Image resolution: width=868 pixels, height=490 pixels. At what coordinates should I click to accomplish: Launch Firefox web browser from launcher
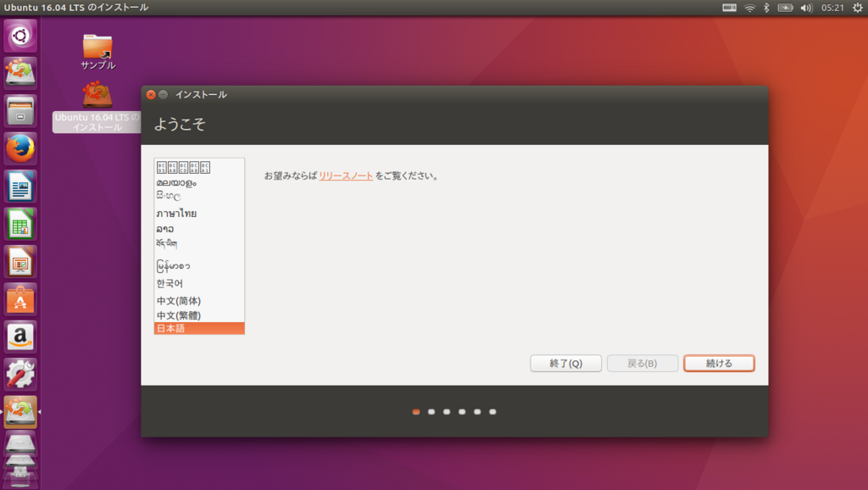tap(20, 148)
